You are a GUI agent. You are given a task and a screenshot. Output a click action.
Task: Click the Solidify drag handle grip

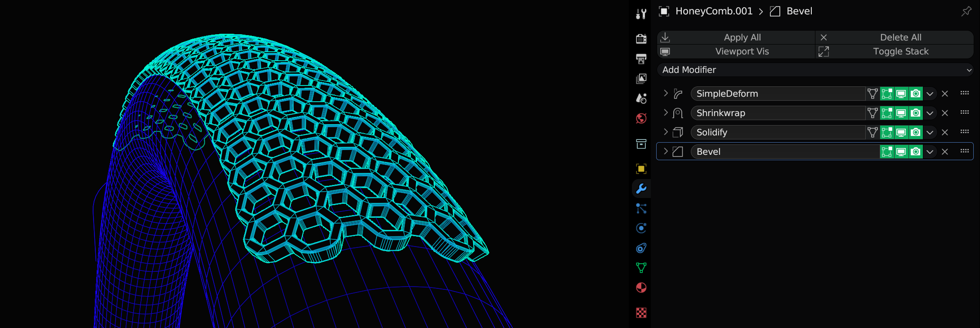[x=965, y=132]
